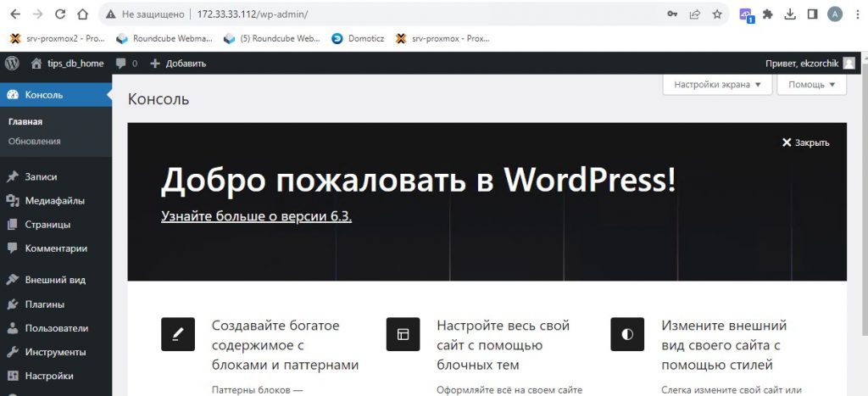
Task: Click the browser downloads icon
Action: pos(790,14)
